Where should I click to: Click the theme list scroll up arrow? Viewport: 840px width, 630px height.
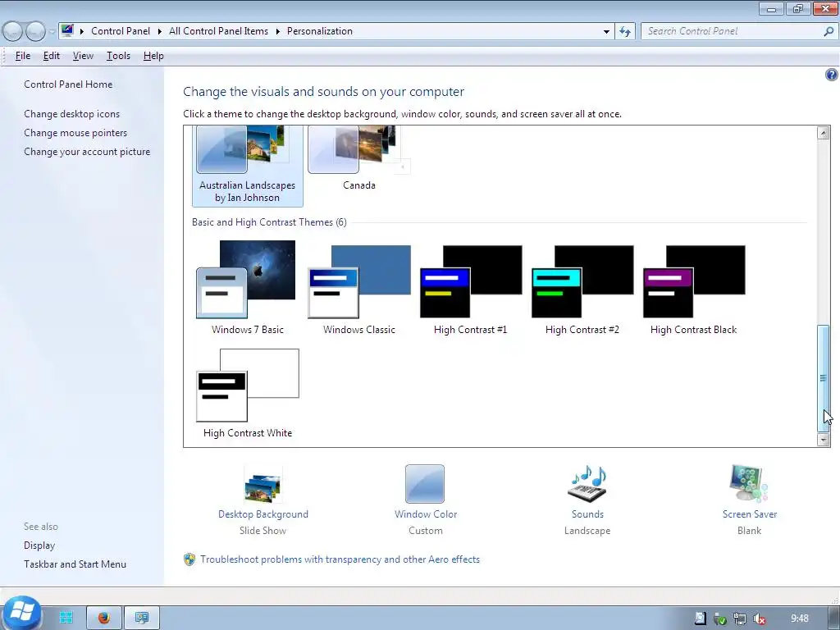[x=824, y=132]
